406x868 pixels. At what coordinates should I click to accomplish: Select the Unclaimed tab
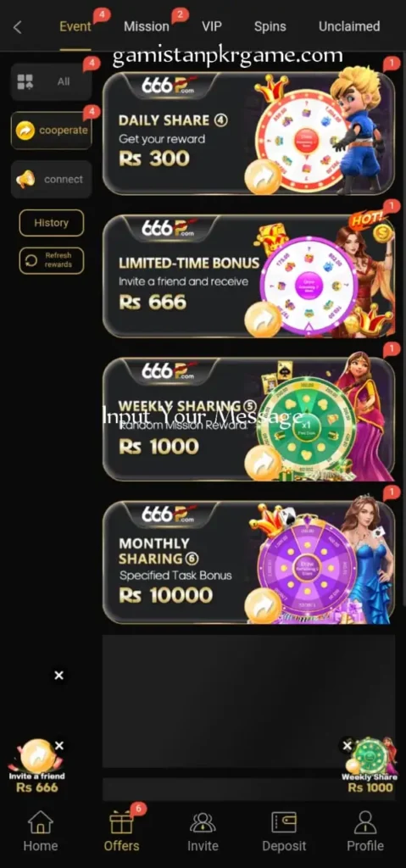pyautogui.click(x=349, y=26)
